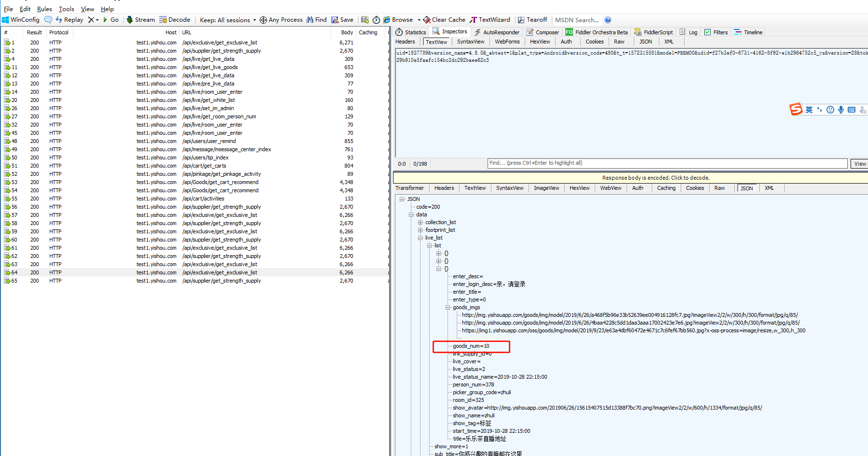Viewport: 868px width, 456px height.
Task: Open the Log tab
Action: (x=688, y=32)
